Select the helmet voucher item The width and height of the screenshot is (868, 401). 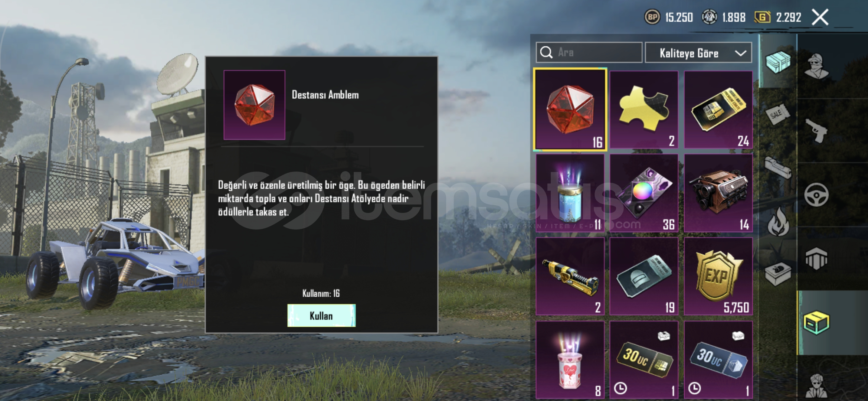(x=644, y=276)
